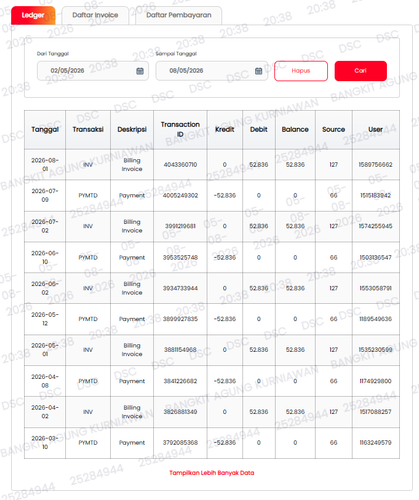419x500 pixels.
Task: Click the Tanggal column header
Action: 45,129
